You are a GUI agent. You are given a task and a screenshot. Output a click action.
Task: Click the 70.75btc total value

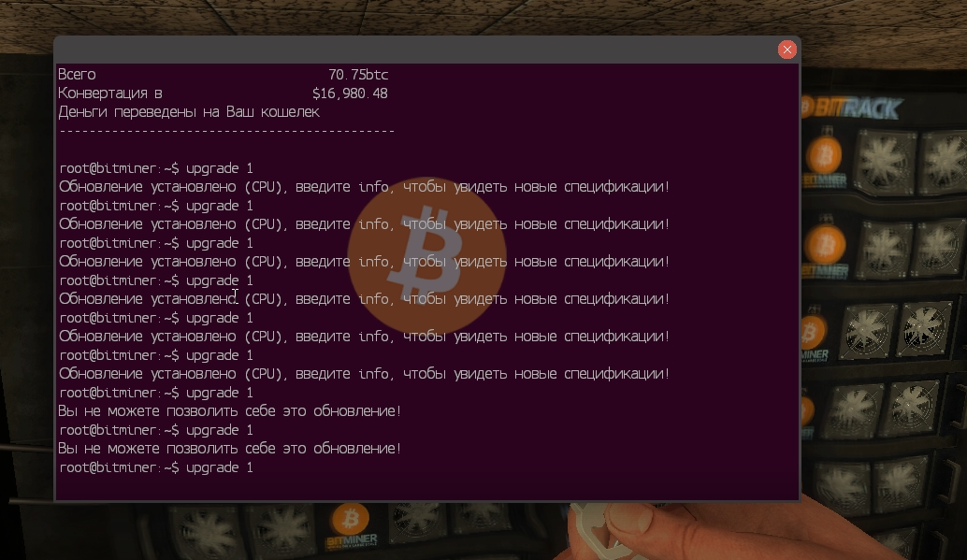[357, 75]
